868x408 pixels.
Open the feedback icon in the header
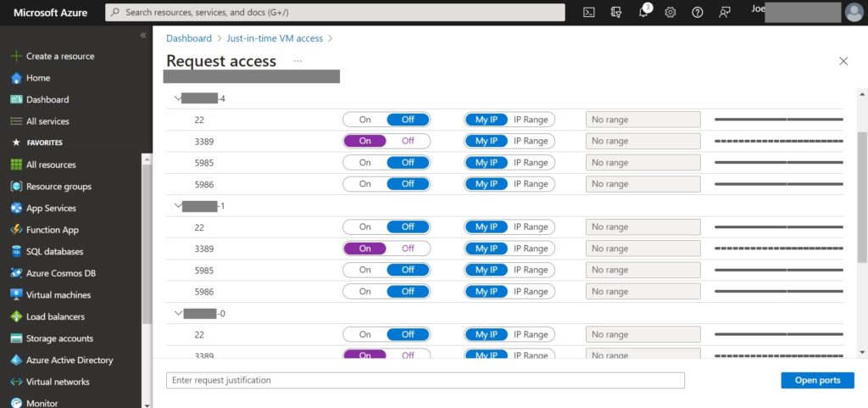pyautogui.click(x=725, y=12)
